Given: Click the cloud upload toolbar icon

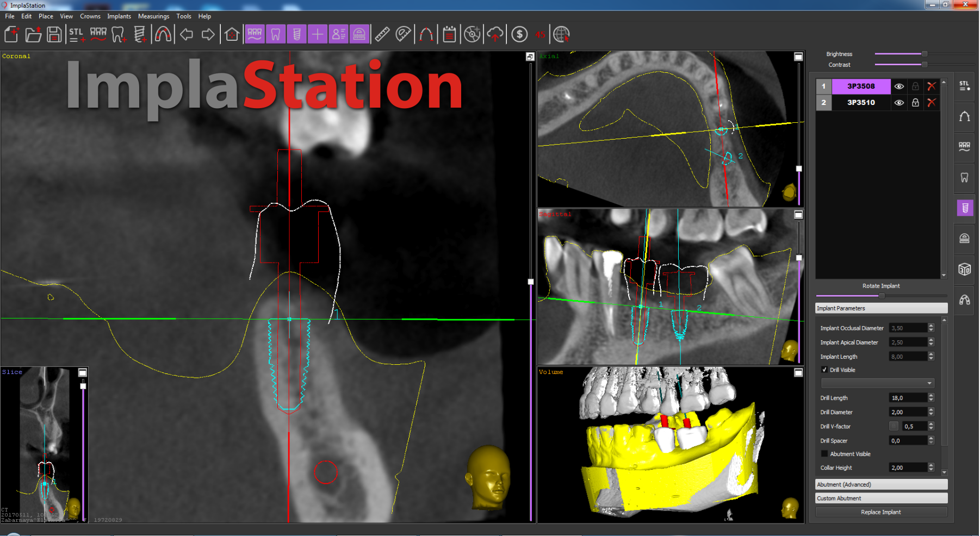Looking at the screenshot, I should pyautogui.click(x=495, y=35).
